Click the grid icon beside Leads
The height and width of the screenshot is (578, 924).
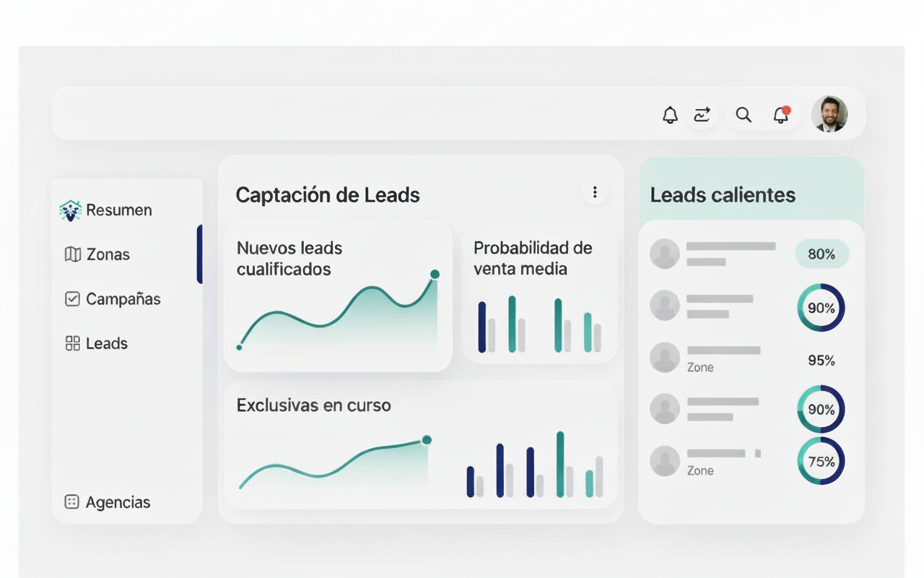[72, 343]
